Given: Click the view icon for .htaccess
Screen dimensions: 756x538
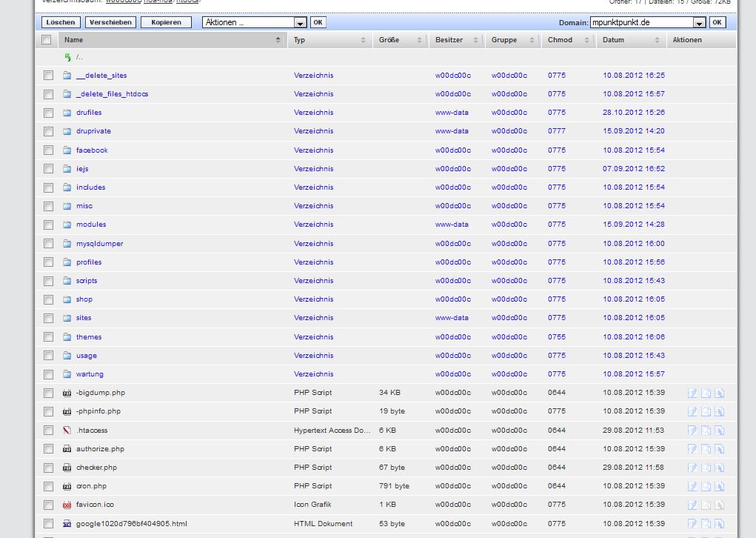Looking at the screenshot, I should point(706,431).
